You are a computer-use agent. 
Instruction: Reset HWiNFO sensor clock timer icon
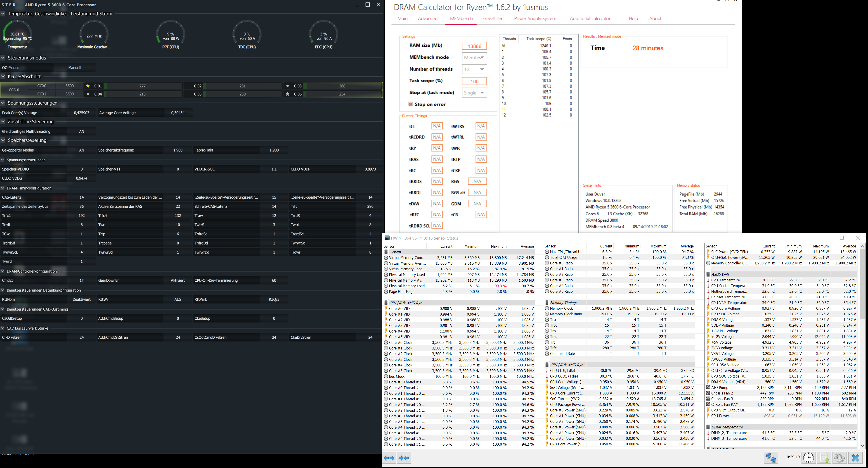(808, 458)
